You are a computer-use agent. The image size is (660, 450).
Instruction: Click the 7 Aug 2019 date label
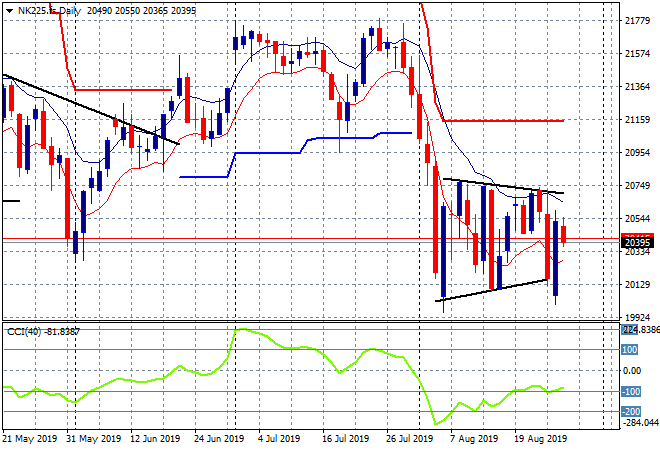[474, 439]
